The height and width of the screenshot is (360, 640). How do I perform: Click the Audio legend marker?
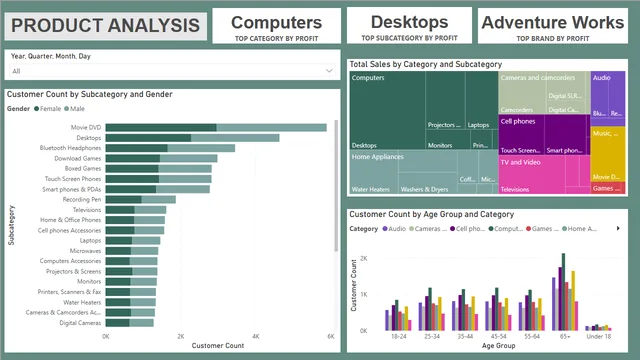(x=384, y=229)
